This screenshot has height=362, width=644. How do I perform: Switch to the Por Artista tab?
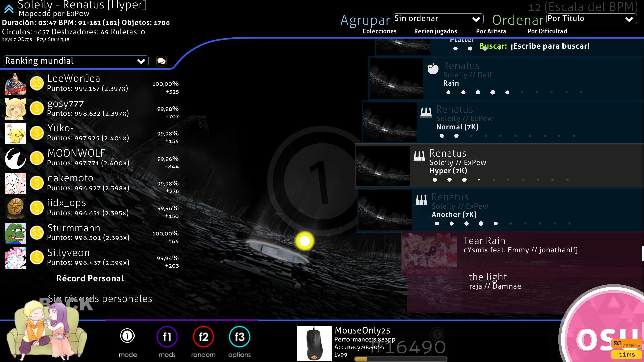tap(491, 31)
